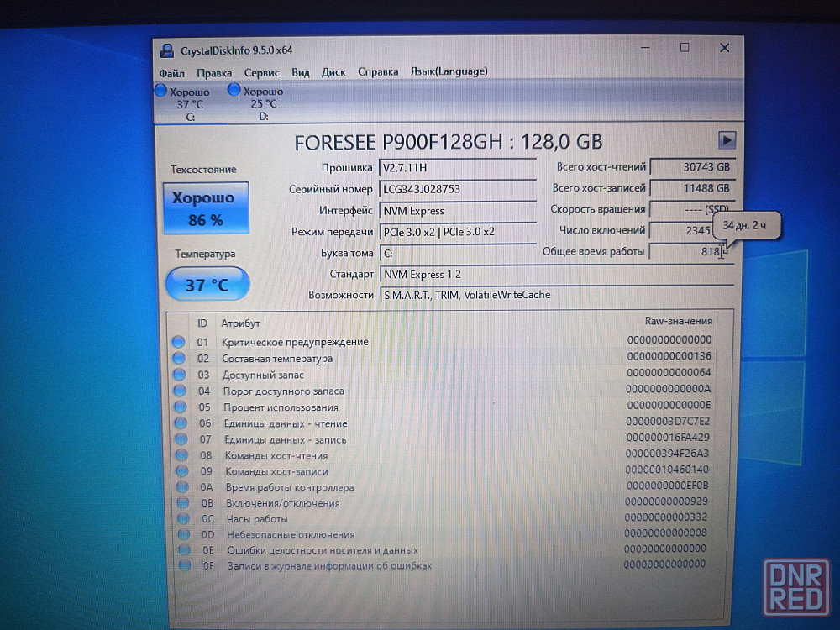
Task: Click the total host reads value 30743 GB
Action: 692,167
